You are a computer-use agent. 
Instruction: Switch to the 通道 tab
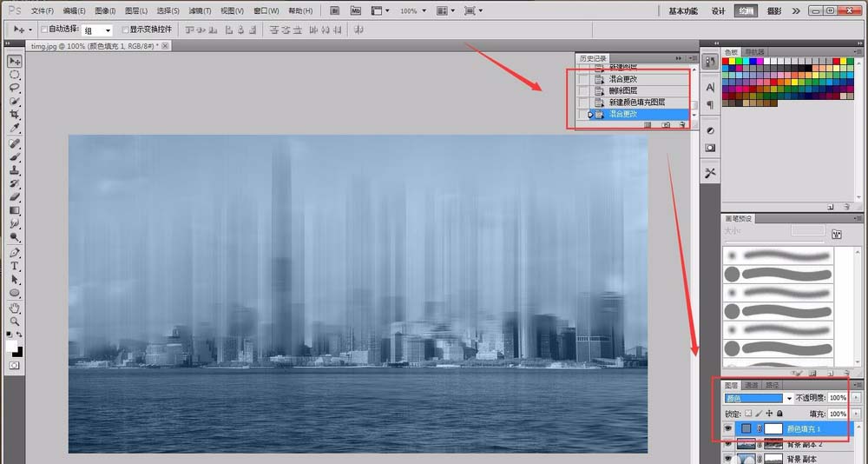(x=751, y=385)
